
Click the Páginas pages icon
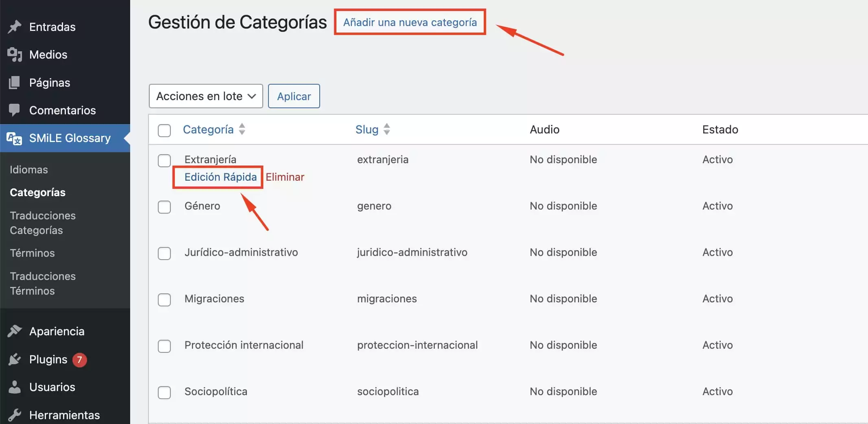pos(15,83)
